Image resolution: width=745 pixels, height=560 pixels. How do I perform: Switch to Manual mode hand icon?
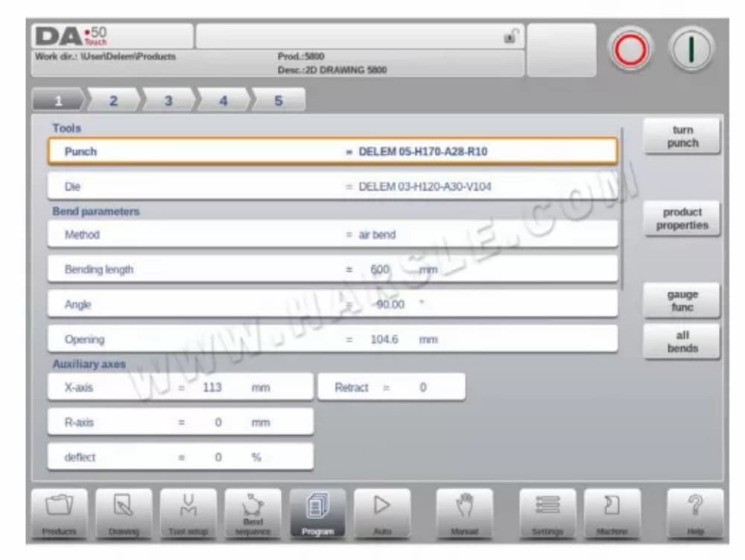coord(464,514)
